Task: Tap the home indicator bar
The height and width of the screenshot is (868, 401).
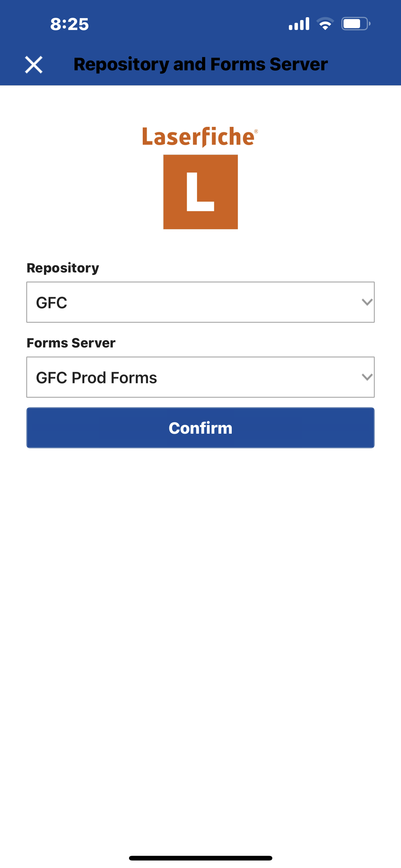Action: [200, 858]
